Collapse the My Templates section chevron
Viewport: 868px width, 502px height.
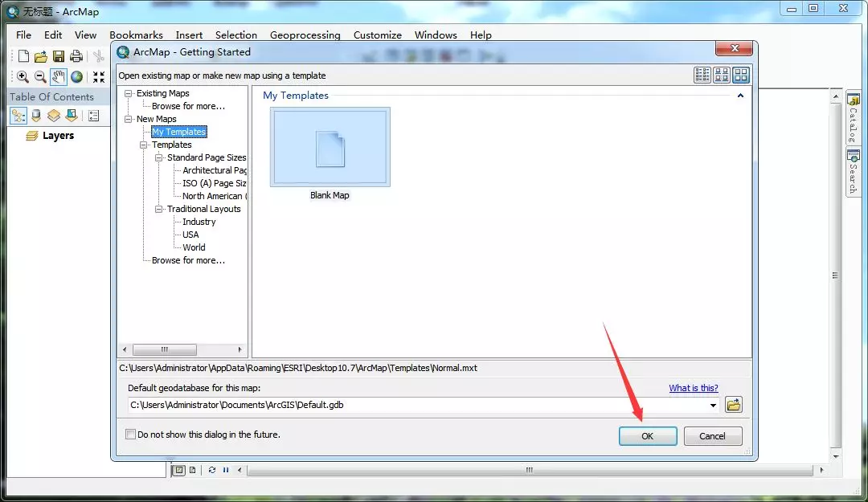point(740,96)
